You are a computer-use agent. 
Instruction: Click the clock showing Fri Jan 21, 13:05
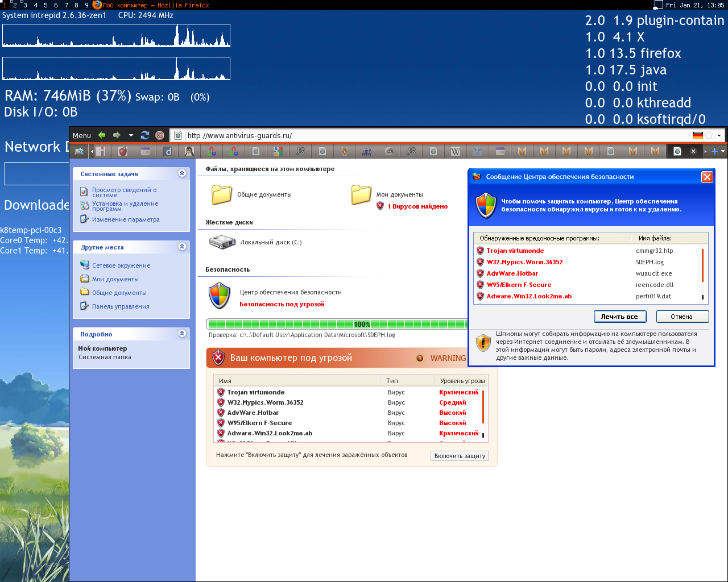tap(695, 5)
